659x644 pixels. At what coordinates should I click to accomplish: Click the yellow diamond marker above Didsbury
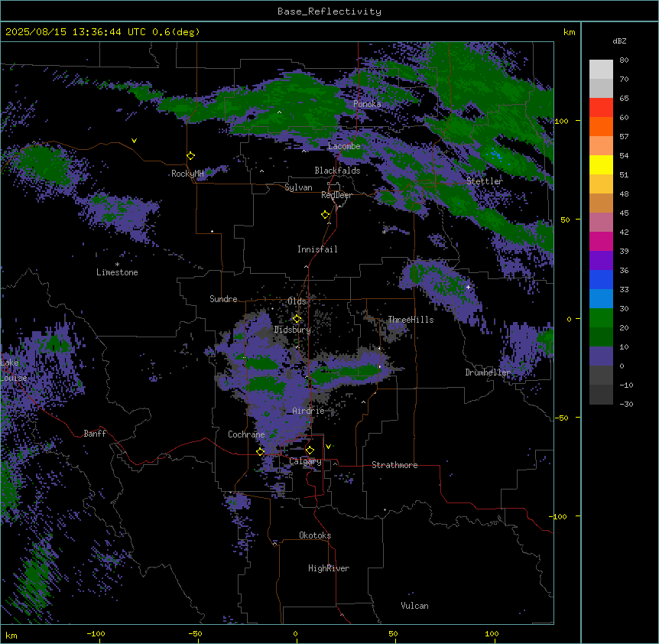point(297,319)
